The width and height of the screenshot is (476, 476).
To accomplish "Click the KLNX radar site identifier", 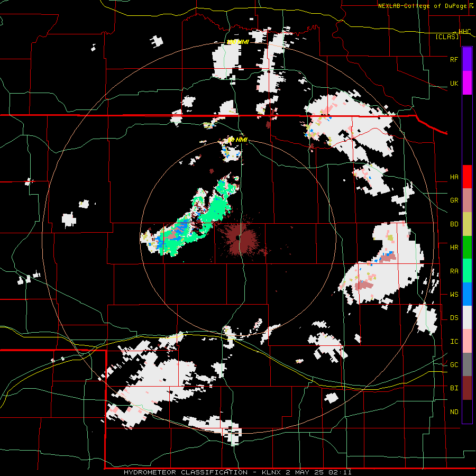I will coord(271,472).
